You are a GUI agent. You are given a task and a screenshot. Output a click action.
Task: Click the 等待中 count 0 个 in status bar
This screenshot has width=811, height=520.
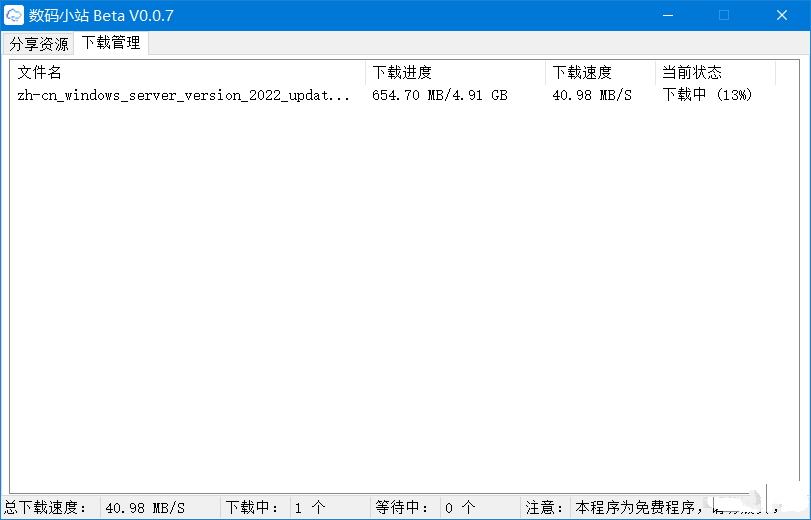point(460,508)
